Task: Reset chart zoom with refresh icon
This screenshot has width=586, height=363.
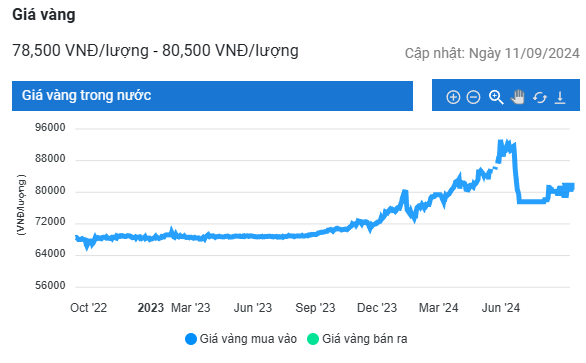Action: click(x=540, y=98)
